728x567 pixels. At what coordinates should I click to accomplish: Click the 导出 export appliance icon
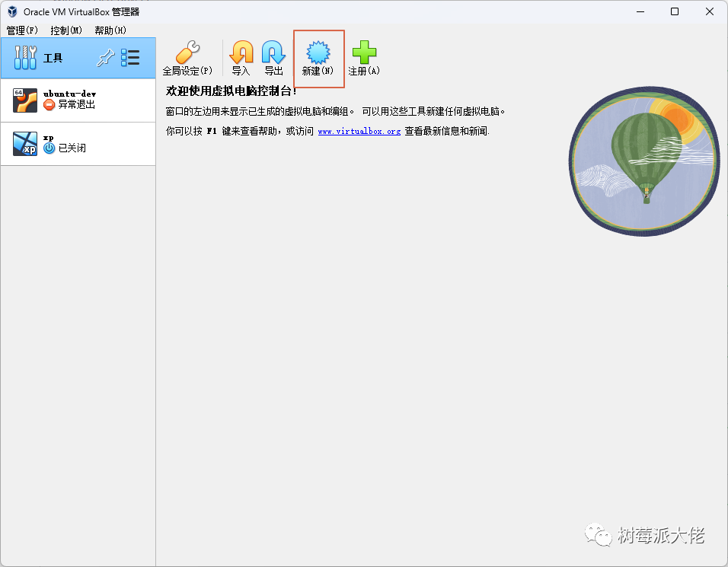pyautogui.click(x=273, y=52)
